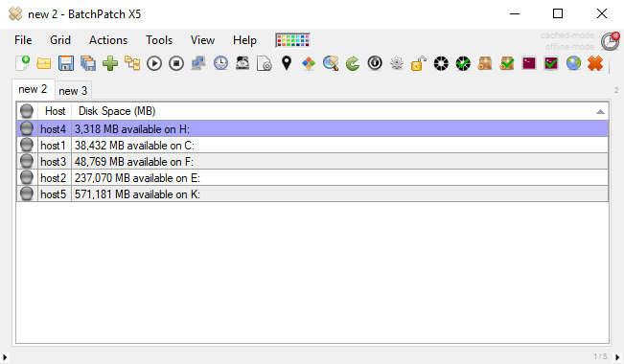Click '3,318 MB available on H:' cell
This screenshot has height=364, width=624.
(x=340, y=129)
